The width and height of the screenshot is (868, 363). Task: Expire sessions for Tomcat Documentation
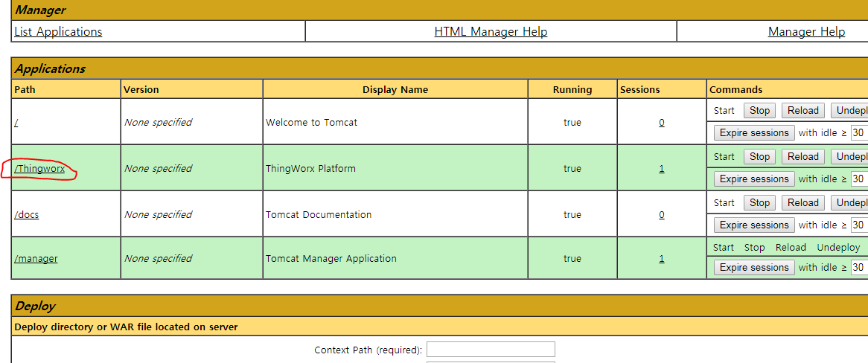click(754, 225)
